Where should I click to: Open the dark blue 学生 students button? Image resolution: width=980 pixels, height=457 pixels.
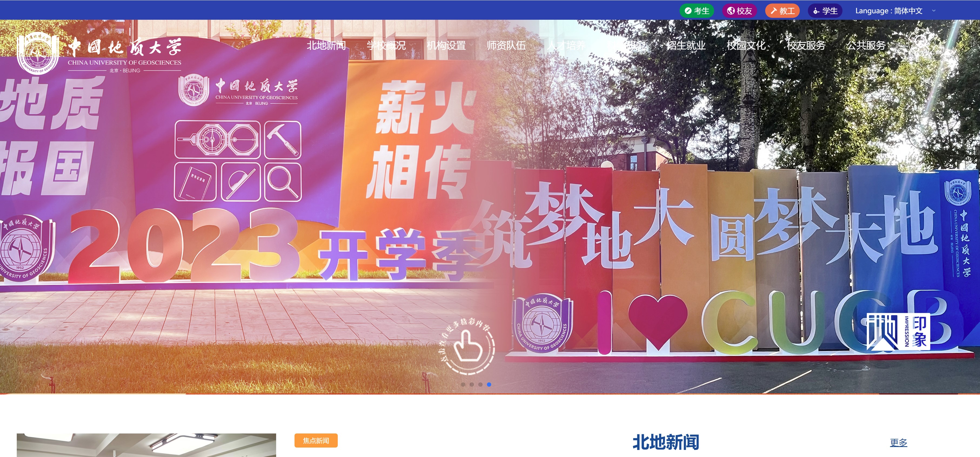[825, 11]
